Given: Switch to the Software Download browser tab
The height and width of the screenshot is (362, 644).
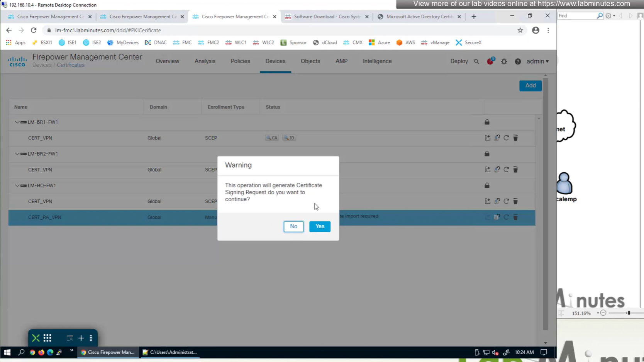Looking at the screenshot, I should (x=327, y=17).
